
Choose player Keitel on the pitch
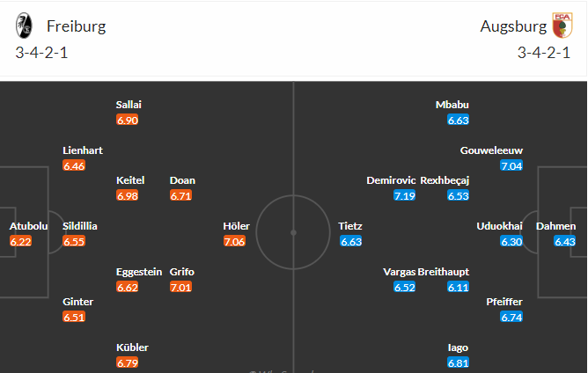click(x=130, y=180)
